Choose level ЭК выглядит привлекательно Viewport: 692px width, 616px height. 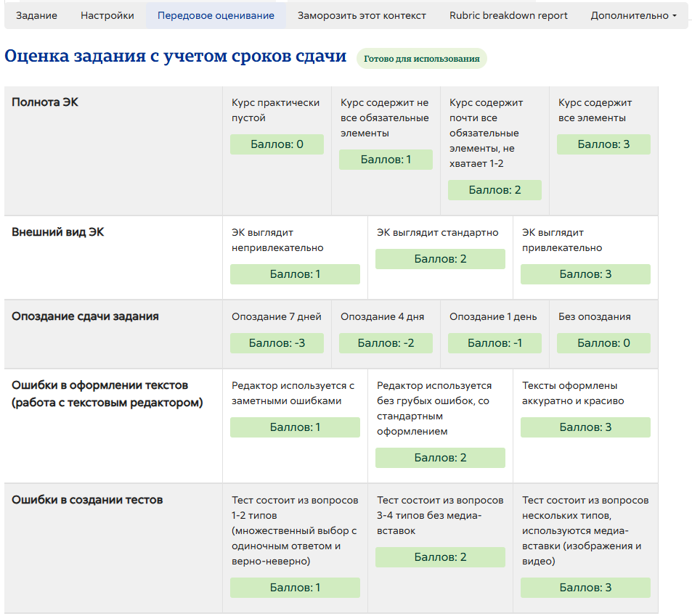562,240
